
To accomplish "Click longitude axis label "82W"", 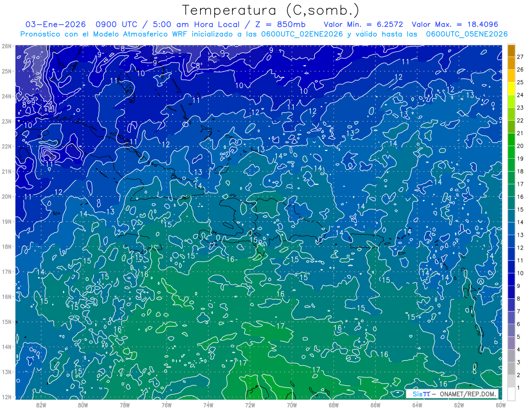I will [41, 405].
